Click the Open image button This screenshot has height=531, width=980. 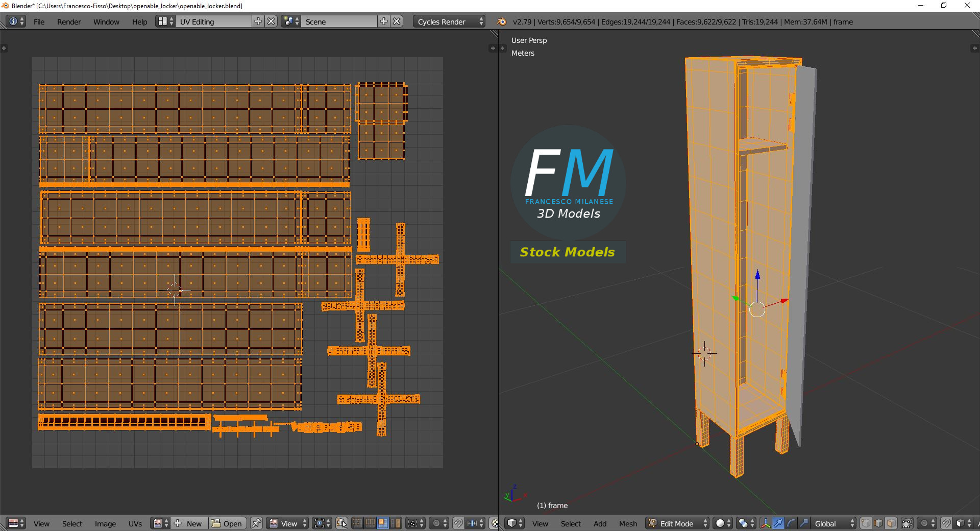[228, 523]
